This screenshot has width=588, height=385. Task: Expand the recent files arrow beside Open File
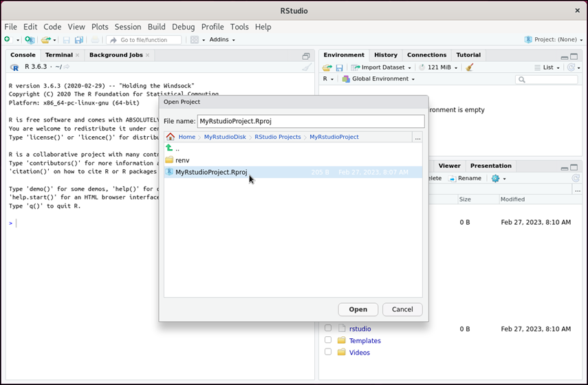click(55, 40)
